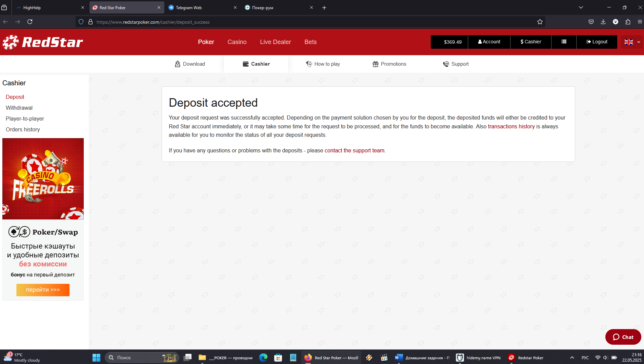Image resolution: width=644 pixels, height=364 pixels.
Task: Reload the page
Action: click(x=30, y=22)
